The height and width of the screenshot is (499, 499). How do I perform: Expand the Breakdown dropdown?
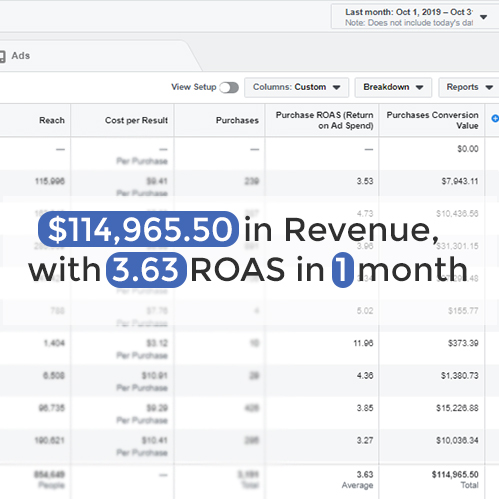393,87
